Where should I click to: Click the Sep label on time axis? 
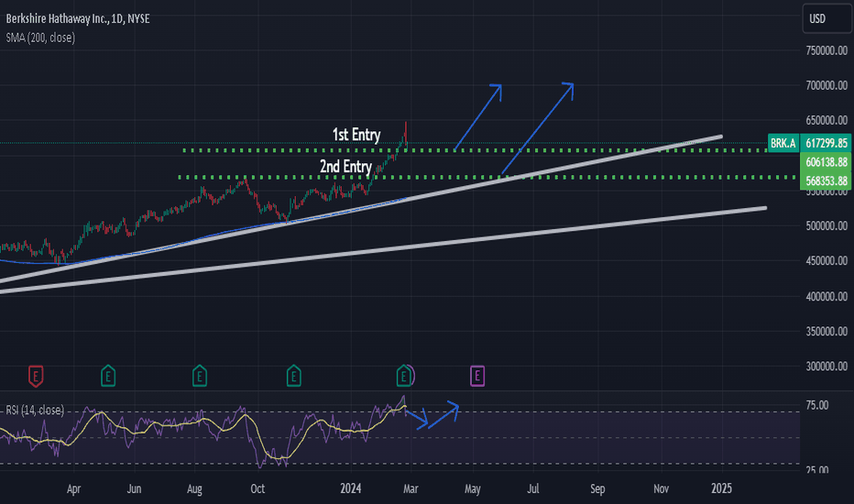pyautogui.click(x=597, y=488)
